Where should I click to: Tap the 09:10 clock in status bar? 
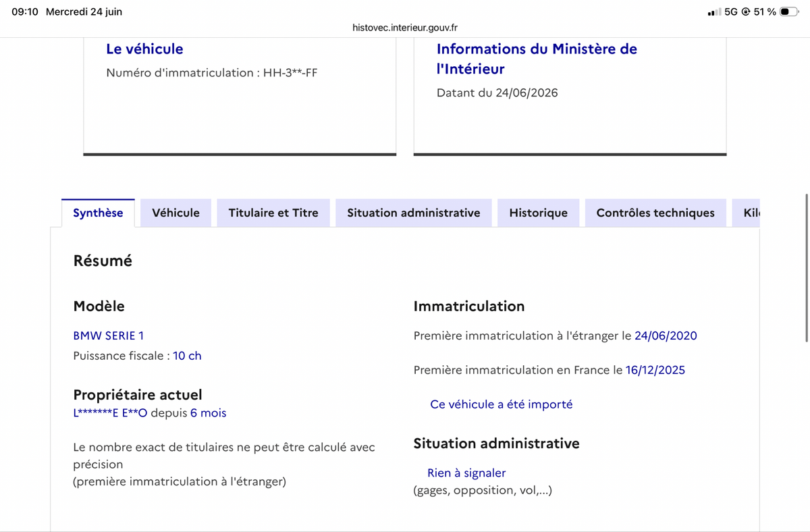25,12
